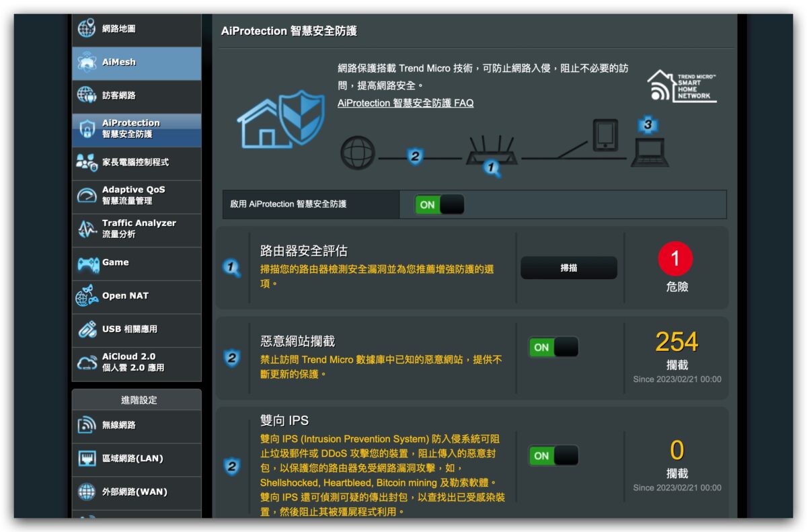Select Traffic Analyzer 流量分析 menu
The height and width of the screenshot is (532, 807).
coord(137,230)
